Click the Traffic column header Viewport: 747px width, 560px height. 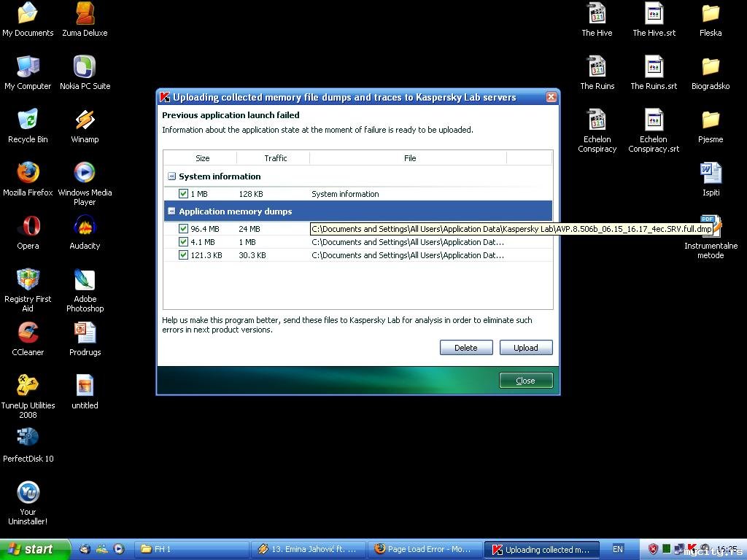point(275,158)
